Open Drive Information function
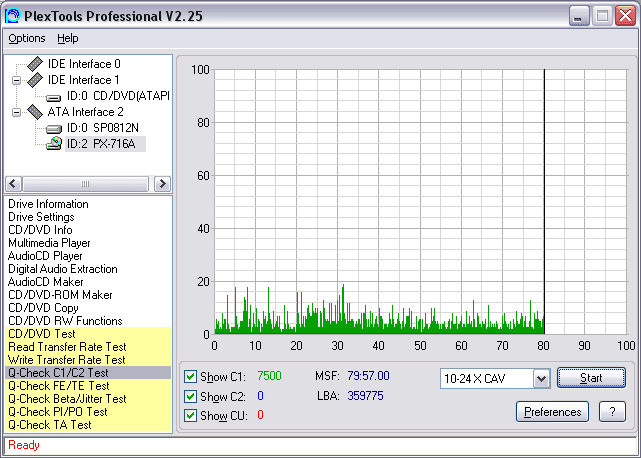This screenshot has height=458, width=641. point(48,204)
